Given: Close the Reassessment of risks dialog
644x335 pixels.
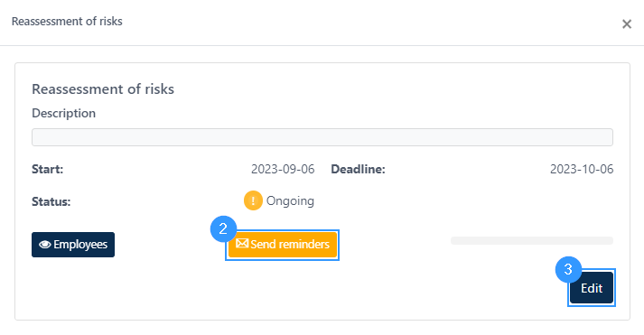Looking at the screenshot, I should [x=626, y=24].
